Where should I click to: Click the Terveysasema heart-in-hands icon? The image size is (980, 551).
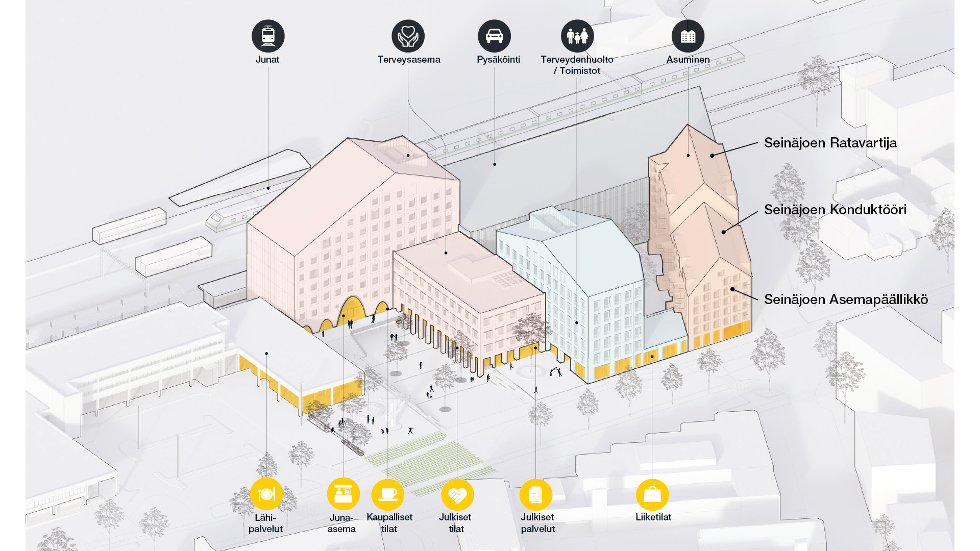408,36
